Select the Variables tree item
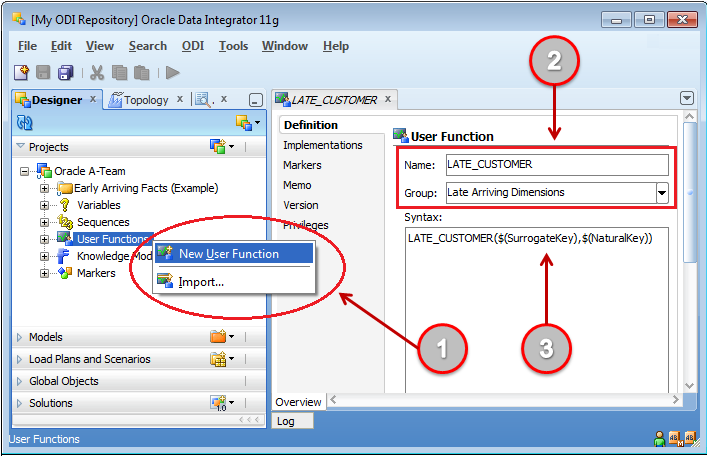Image resolution: width=708 pixels, height=457 pixels. 98,205
